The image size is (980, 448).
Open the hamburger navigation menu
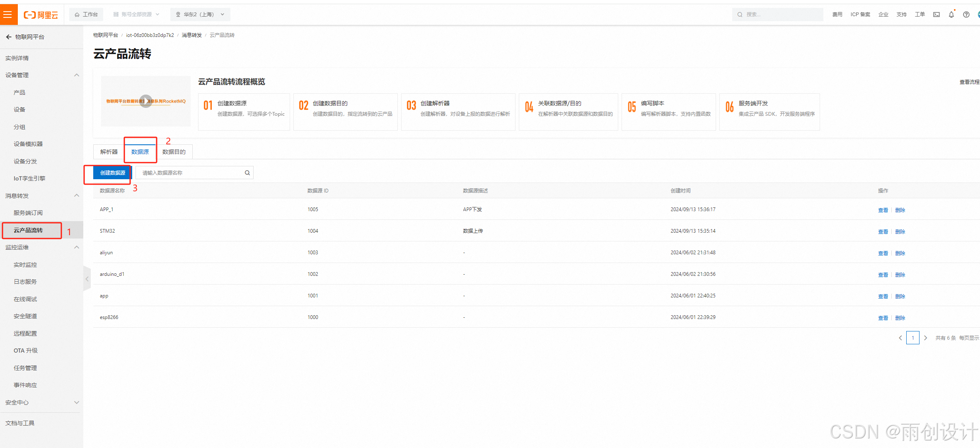[x=7, y=15]
